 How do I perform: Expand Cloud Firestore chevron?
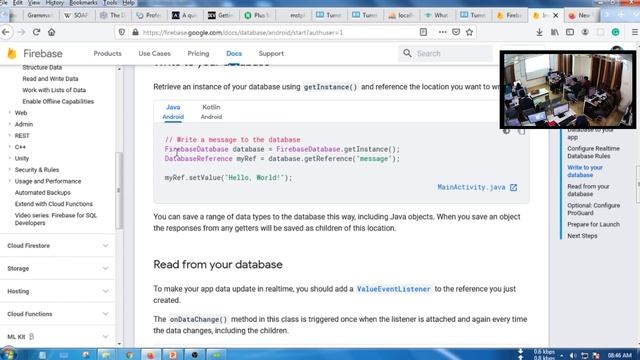(105, 246)
